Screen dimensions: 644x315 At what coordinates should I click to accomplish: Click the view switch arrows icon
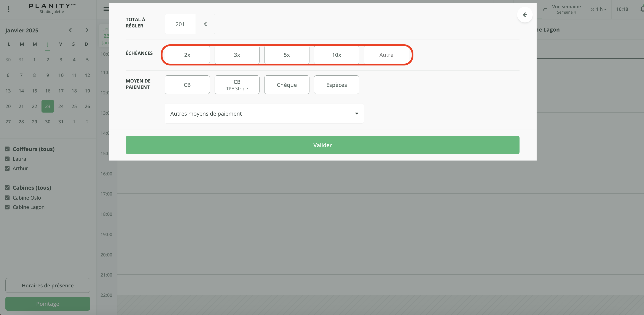pos(545,9)
